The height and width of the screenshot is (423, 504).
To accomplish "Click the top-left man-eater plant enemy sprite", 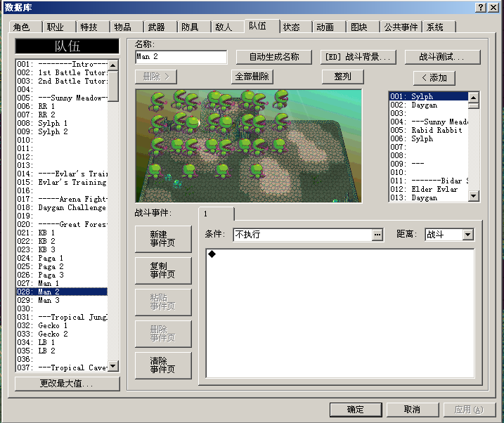I will [157, 100].
